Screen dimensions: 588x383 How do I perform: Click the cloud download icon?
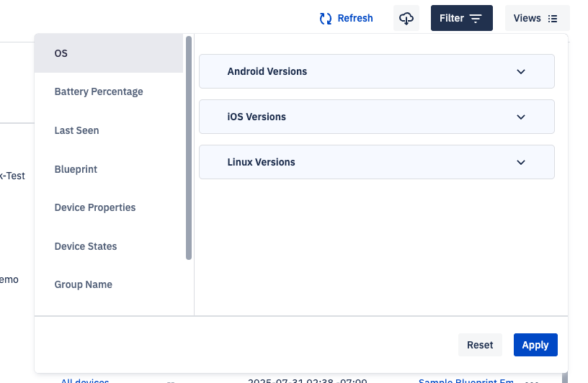(406, 19)
